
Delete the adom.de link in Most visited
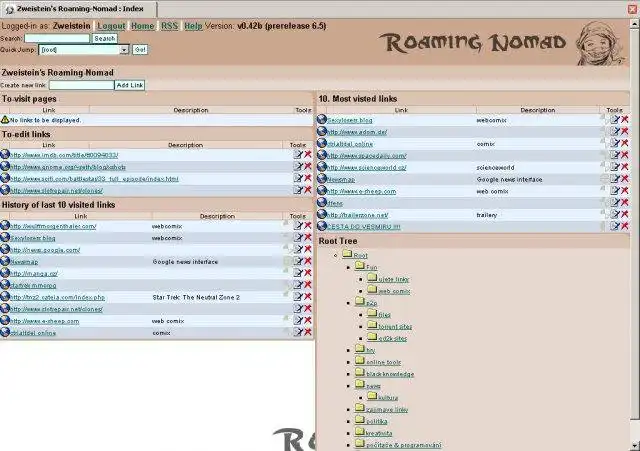(624, 131)
